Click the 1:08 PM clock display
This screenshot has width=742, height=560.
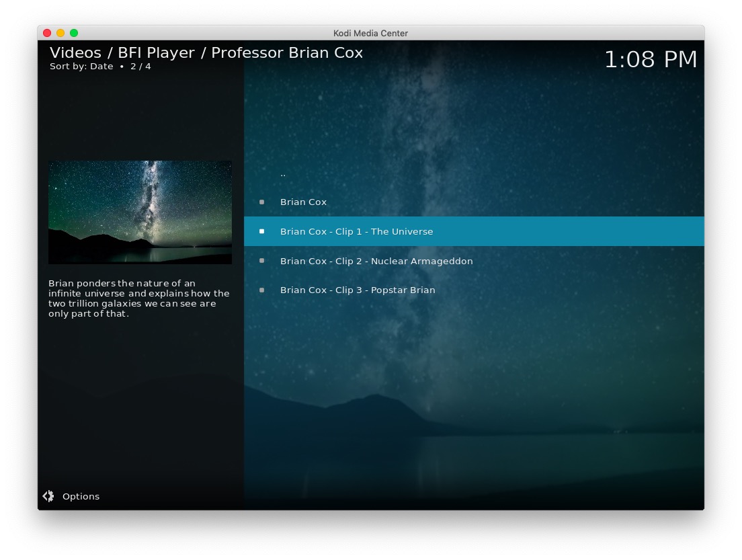pos(650,59)
